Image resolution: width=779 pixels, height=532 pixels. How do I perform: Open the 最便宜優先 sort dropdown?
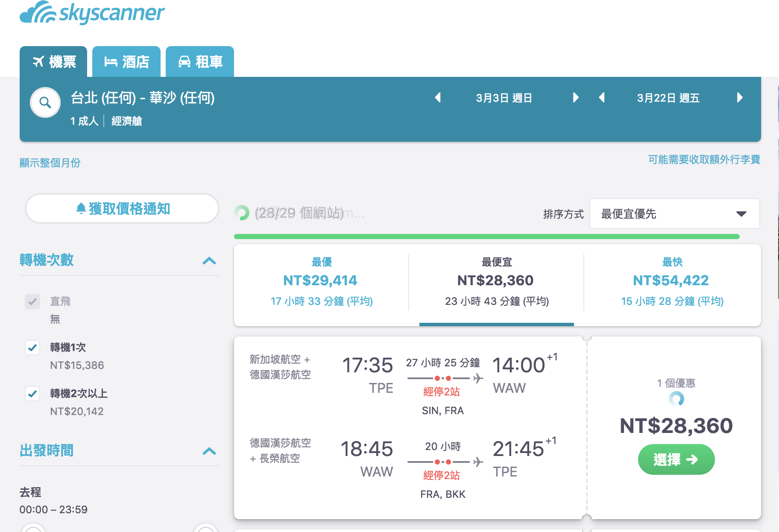coord(674,213)
